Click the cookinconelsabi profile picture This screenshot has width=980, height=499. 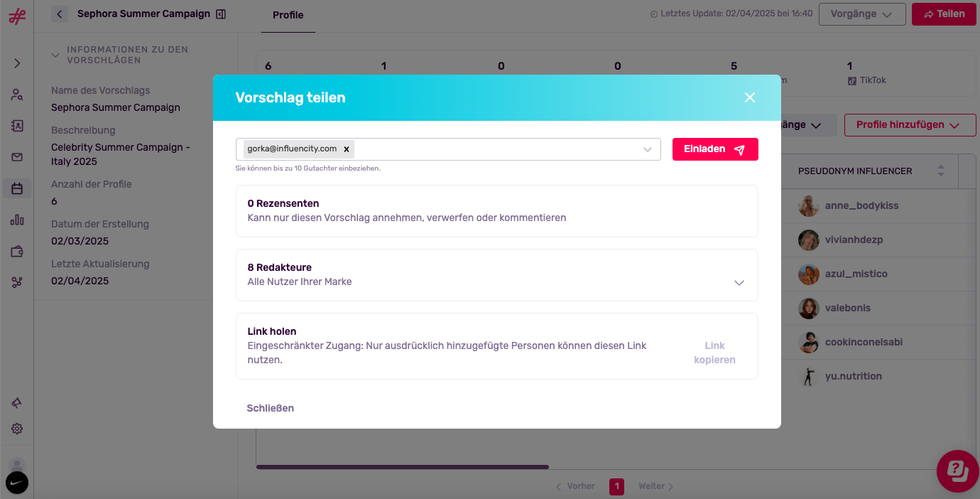(x=809, y=342)
